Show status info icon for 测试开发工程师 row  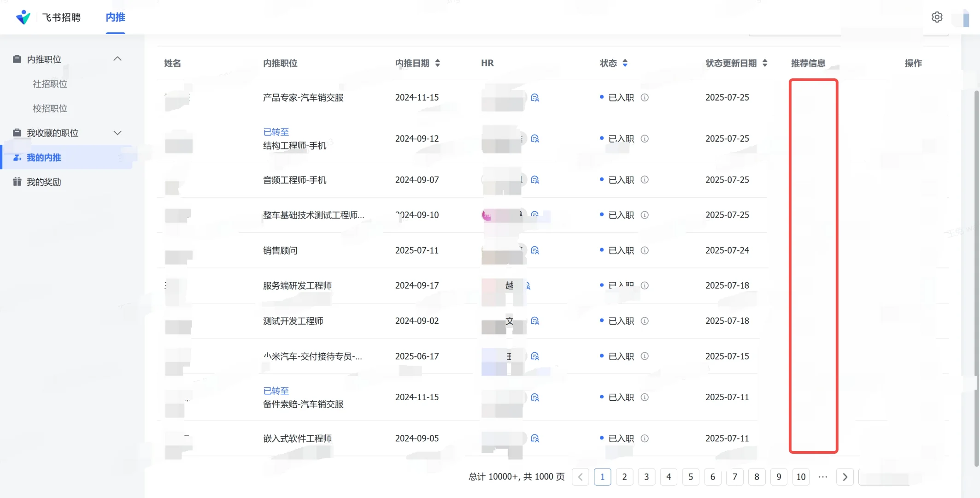point(645,321)
